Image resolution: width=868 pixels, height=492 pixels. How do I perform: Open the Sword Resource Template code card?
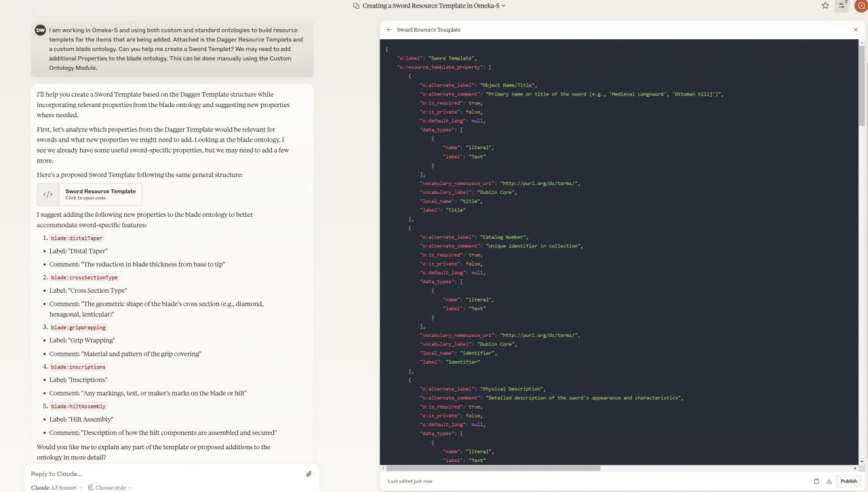coord(100,194)
